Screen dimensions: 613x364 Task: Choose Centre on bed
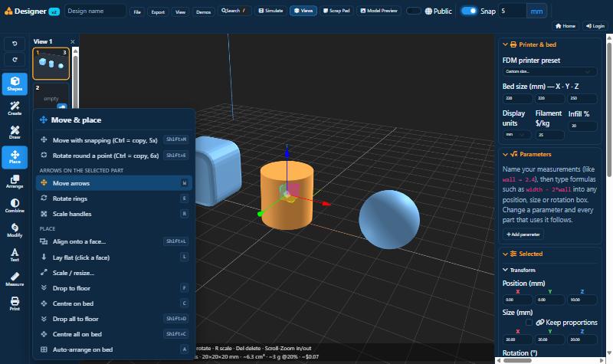(x=113, y=303)
